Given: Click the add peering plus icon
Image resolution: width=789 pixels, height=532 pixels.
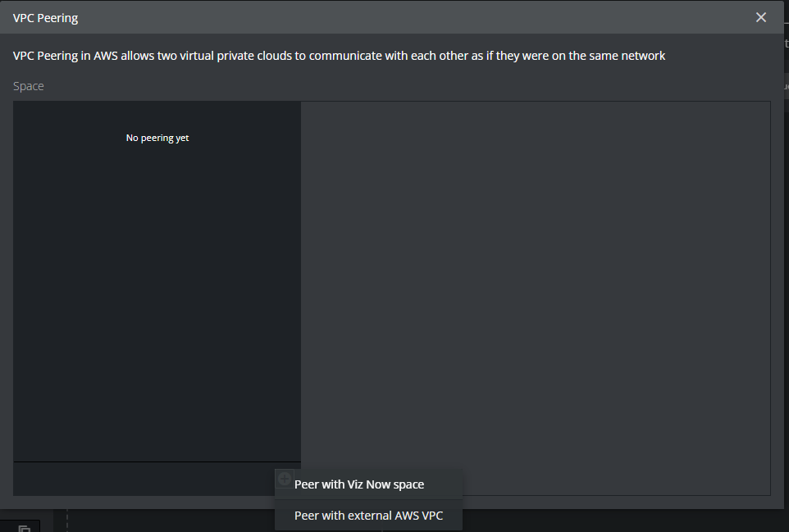Looking at the screenshot, I should point(284,479).
